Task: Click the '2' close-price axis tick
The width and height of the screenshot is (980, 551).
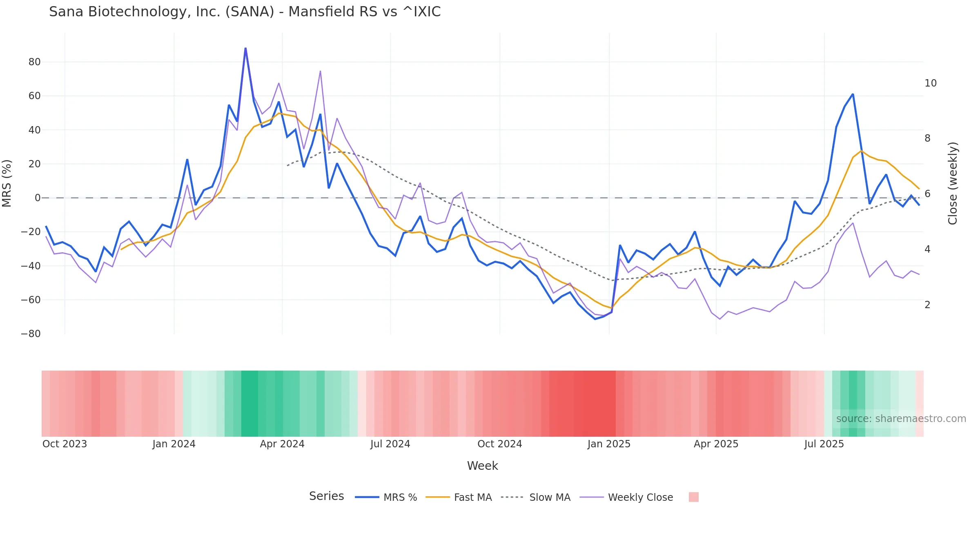Action: point(928,305)
